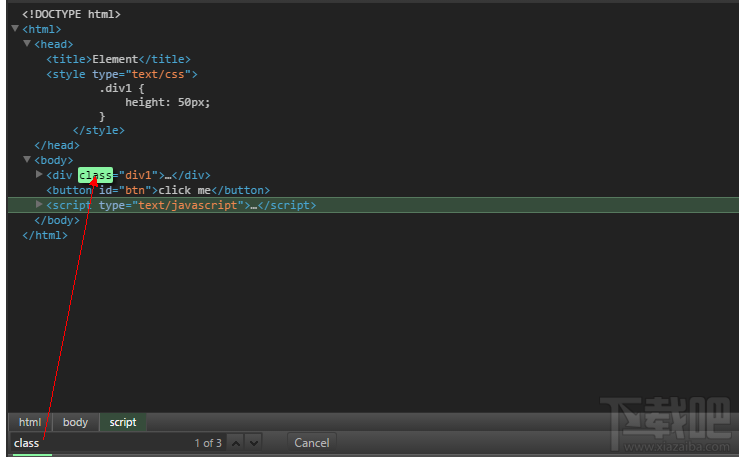Select the script breadcrumb item
The width and height of the screenshot is (739, 457).
(123, 422)
